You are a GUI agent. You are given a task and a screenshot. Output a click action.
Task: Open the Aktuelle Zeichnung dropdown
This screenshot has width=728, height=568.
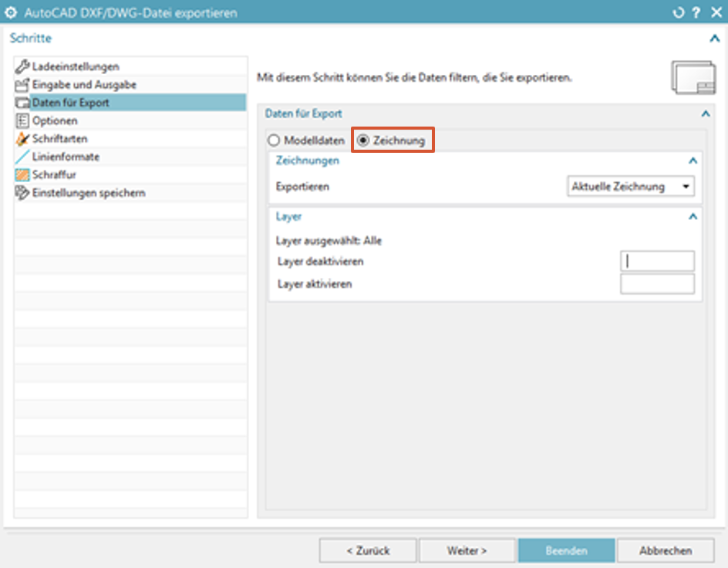(630, 187)
